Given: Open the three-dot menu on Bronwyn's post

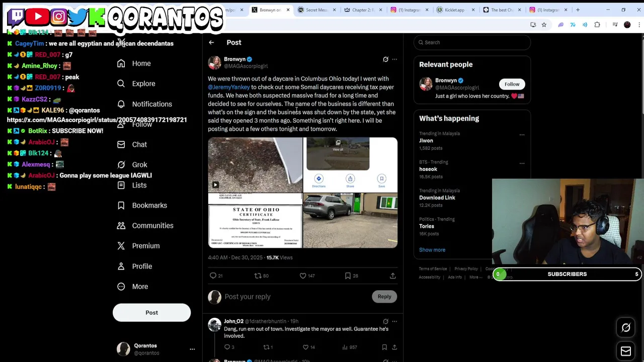Looking at the screenshot, I should (394, 59).
